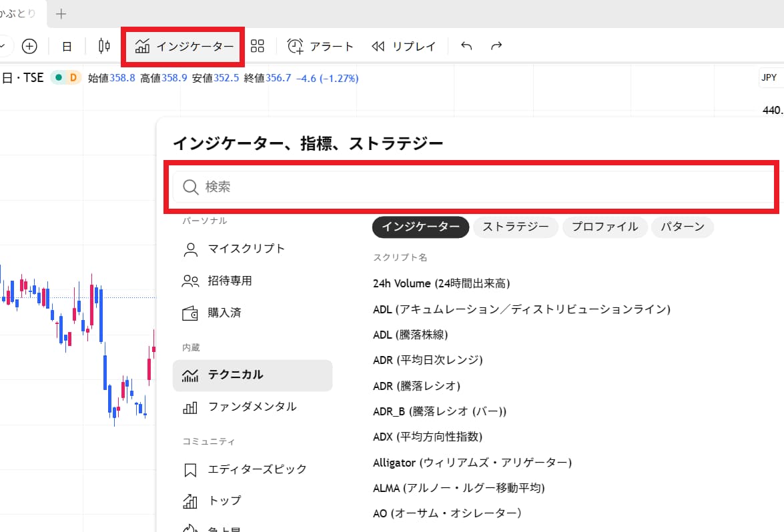Select the プロファイル filter chip

coord(605,227)
